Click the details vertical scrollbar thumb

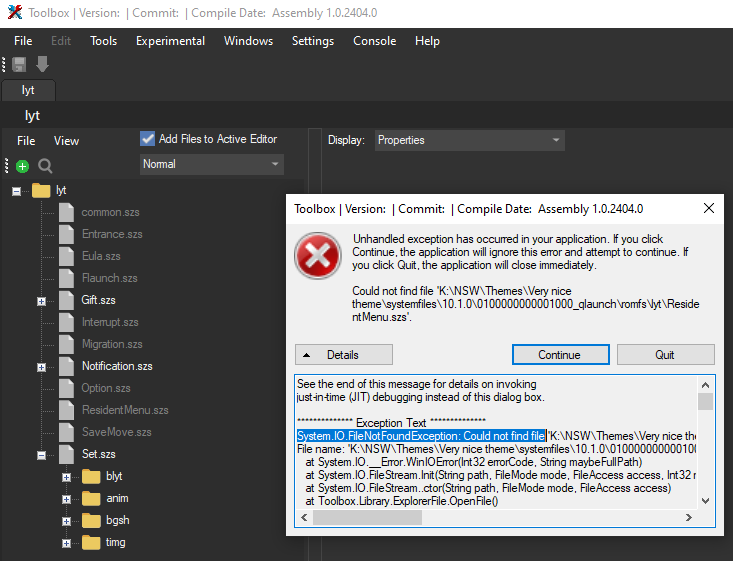(705, 402)
